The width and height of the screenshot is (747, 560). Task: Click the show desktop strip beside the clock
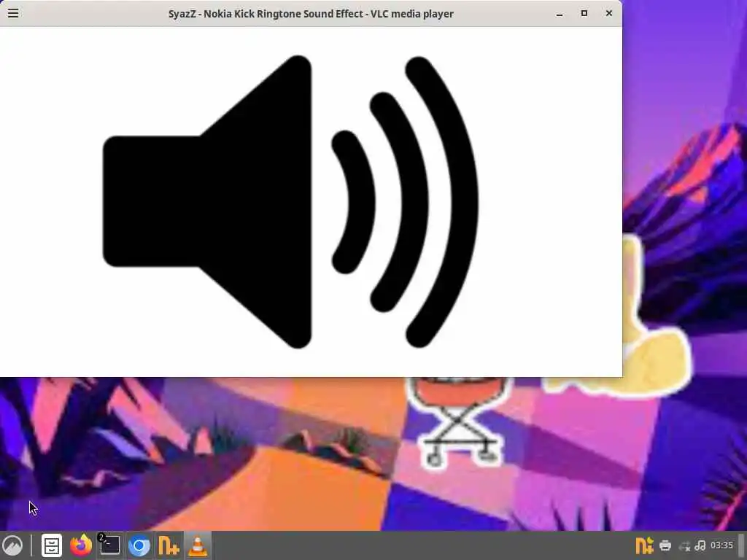coord(741,545)
